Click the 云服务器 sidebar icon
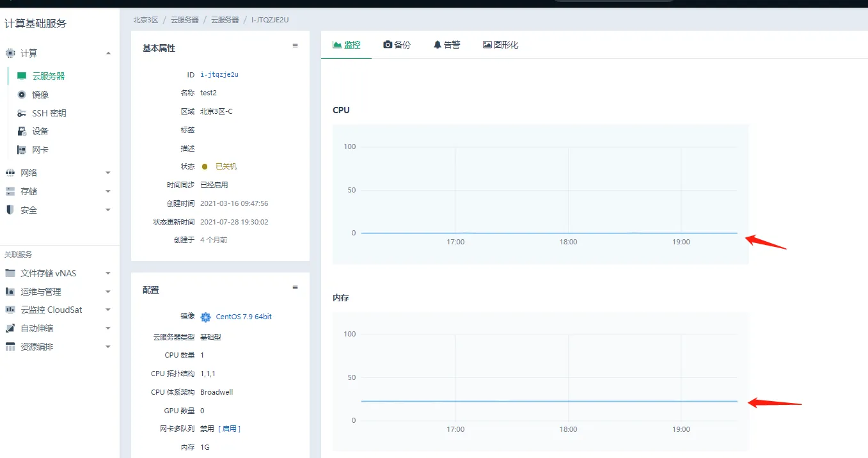This screenshot has width=868, height=458. pyautogui.click(x=22, y=76)
